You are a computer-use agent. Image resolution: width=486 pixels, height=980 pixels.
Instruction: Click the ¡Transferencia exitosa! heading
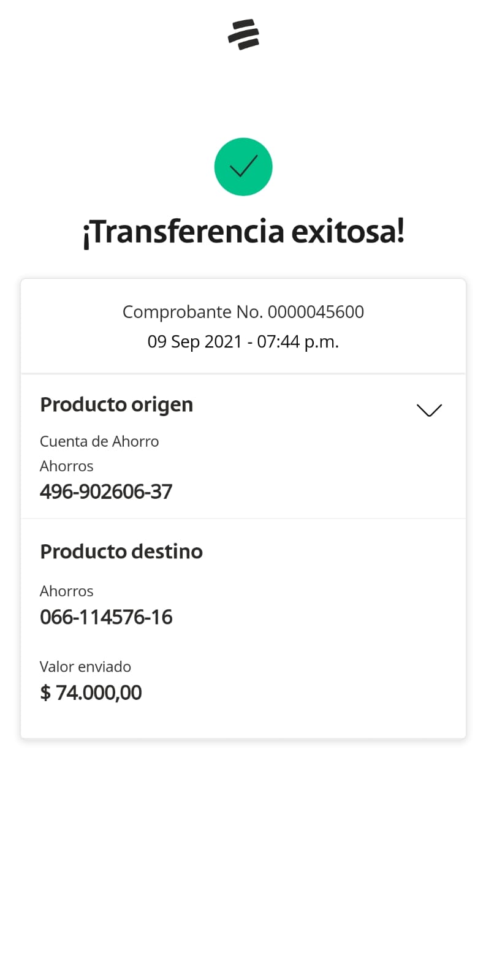pyautogui.click(x=243, y=232)
